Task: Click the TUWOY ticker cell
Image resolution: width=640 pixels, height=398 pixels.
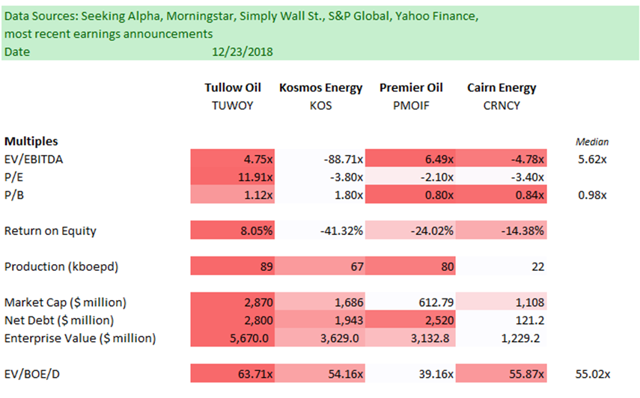Action: point(233,106)
